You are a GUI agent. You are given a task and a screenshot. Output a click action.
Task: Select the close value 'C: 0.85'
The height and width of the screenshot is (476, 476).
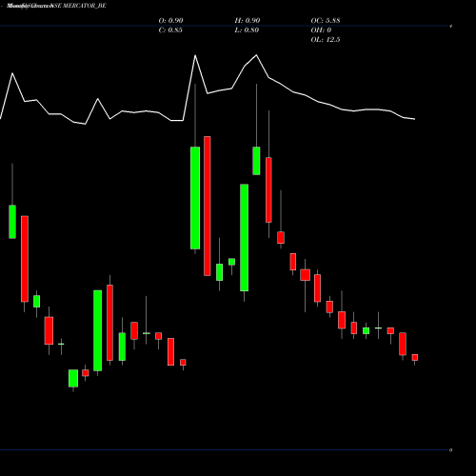(170, 30)
